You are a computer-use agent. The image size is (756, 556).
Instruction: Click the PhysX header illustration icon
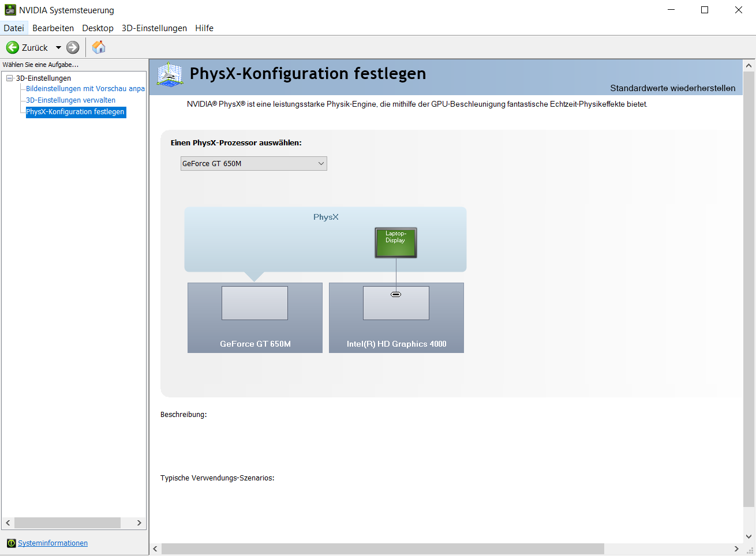(170, 75)
